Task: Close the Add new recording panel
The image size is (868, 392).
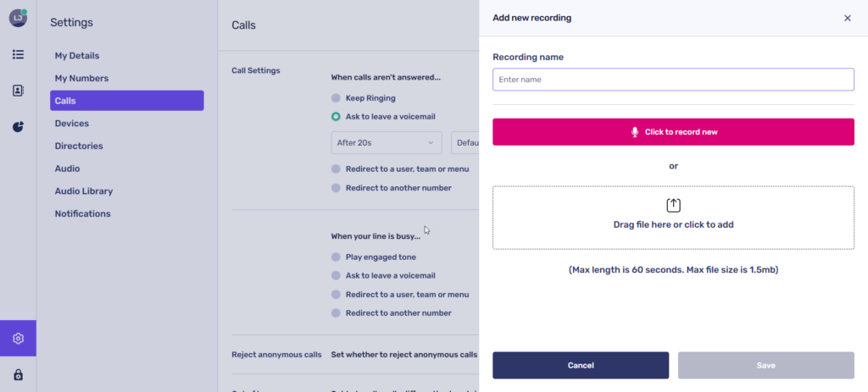Action: (x=847, y=18)
